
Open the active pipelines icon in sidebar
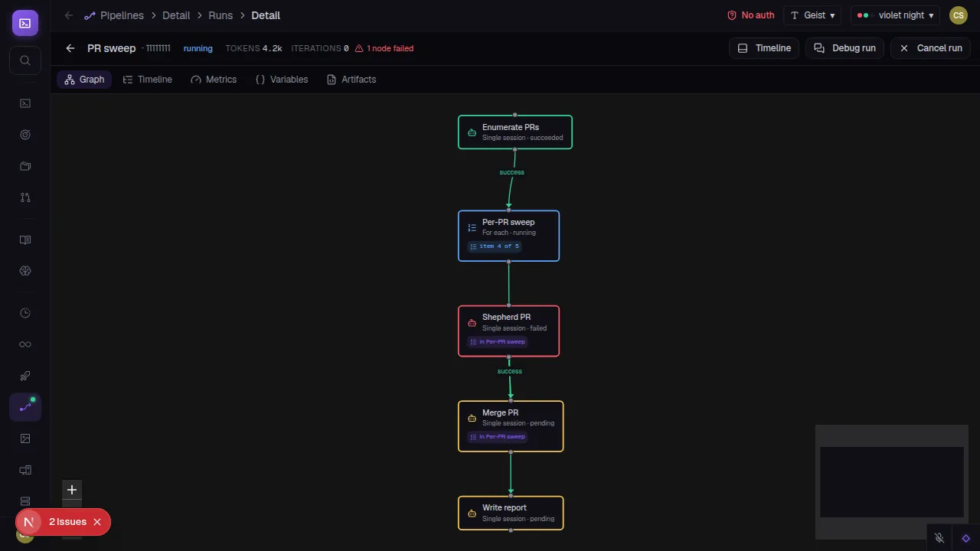(25, 407)
